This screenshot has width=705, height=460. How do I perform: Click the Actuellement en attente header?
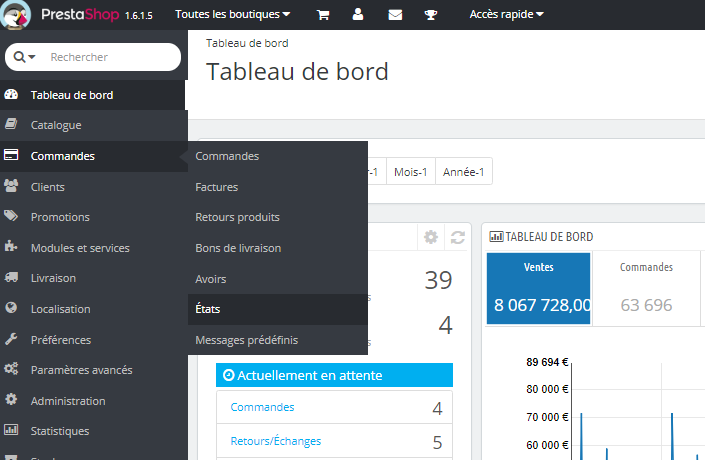(x=334, y=375)
